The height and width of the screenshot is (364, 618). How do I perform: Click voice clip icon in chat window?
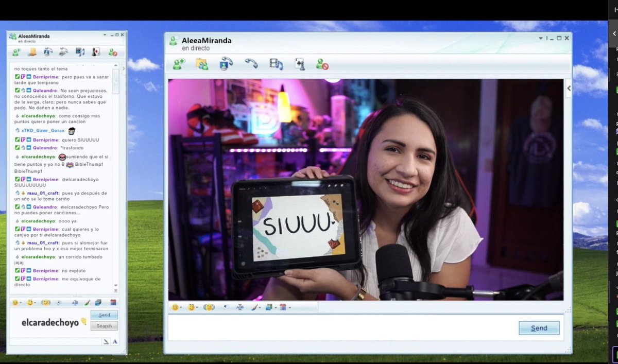(59, 303)
